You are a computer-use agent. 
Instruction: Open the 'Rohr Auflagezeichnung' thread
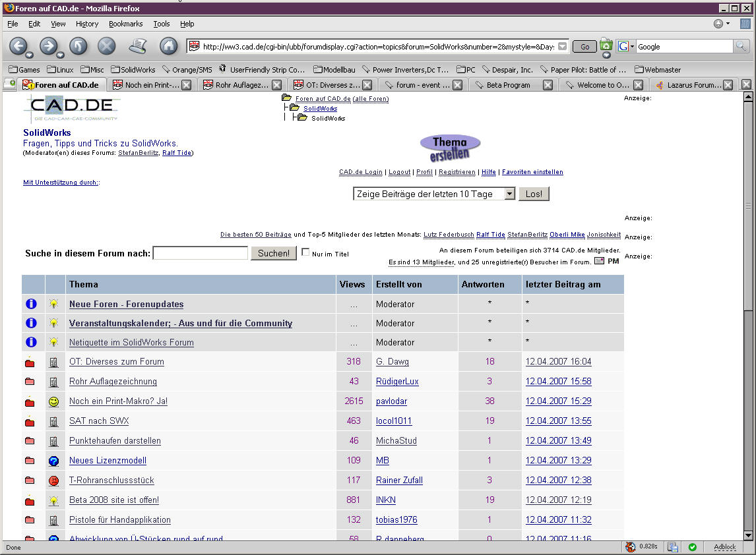pos(113,381)
